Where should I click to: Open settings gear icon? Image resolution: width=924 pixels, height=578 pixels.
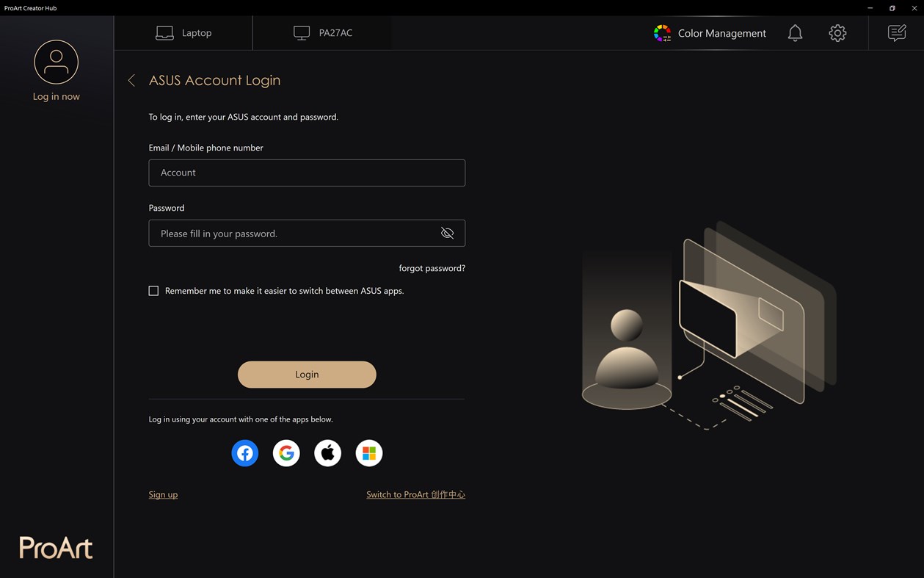[x=837, y=33]
